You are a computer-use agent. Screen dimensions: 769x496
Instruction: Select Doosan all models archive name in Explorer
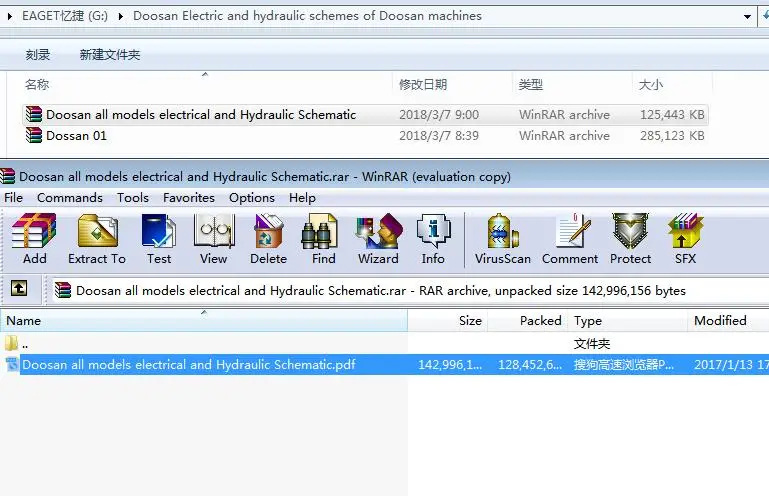coord(201,114)
